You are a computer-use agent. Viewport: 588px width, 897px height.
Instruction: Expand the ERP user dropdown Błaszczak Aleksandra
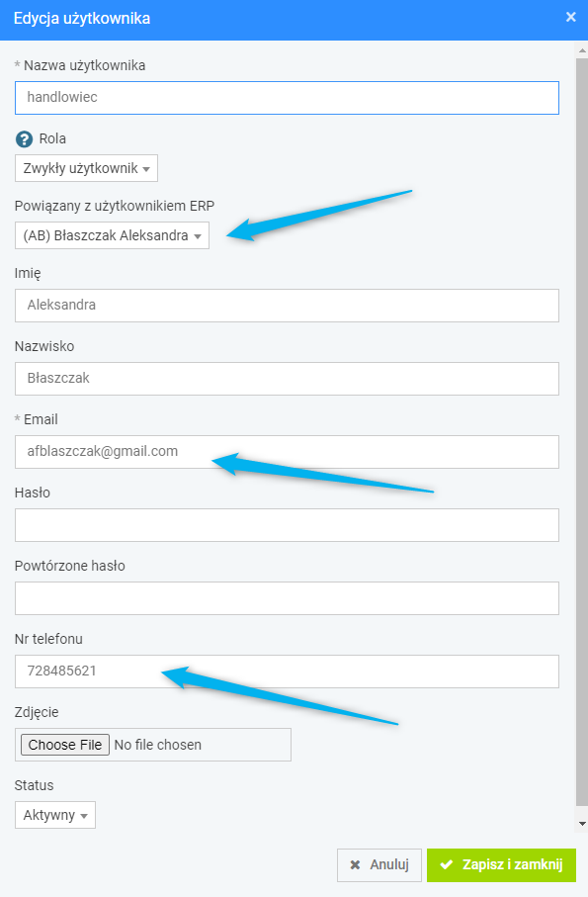click(x=112, y=235)
